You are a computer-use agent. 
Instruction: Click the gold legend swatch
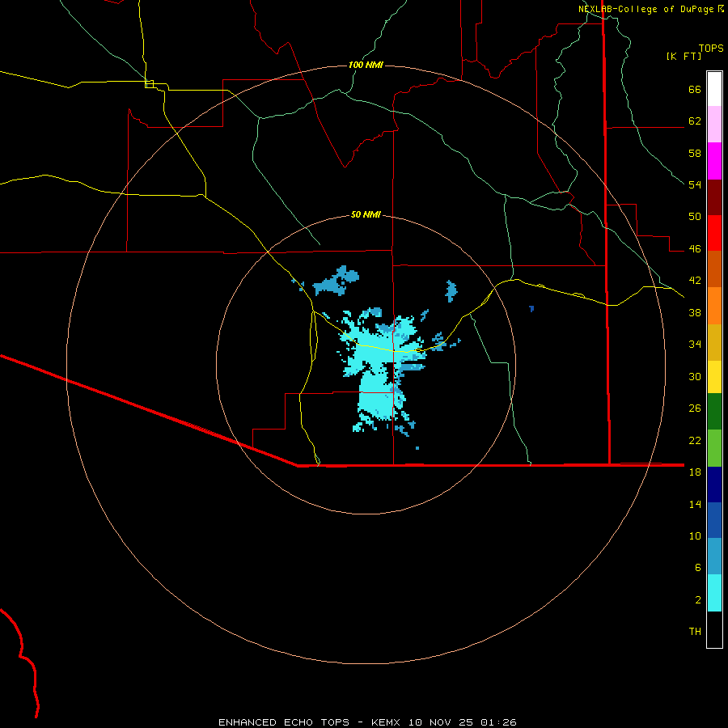714,342
